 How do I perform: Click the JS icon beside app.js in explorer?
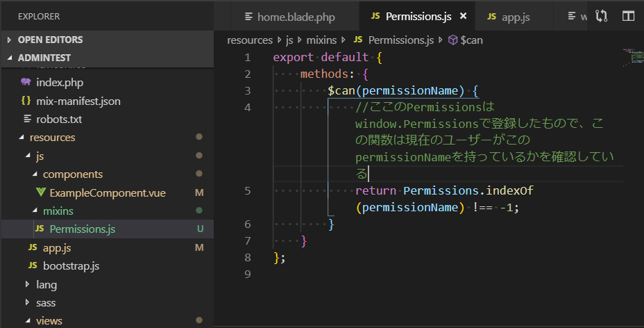[x=33, y=247]
